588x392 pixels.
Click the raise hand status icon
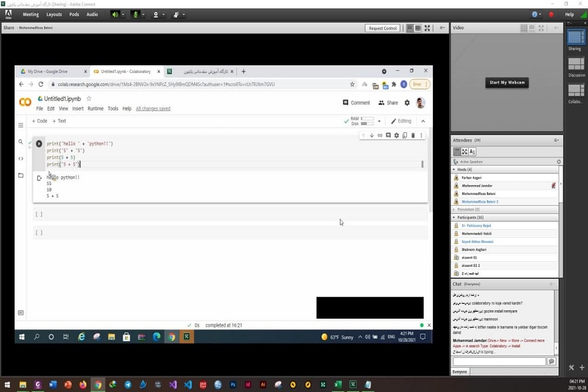coord(176,14)
